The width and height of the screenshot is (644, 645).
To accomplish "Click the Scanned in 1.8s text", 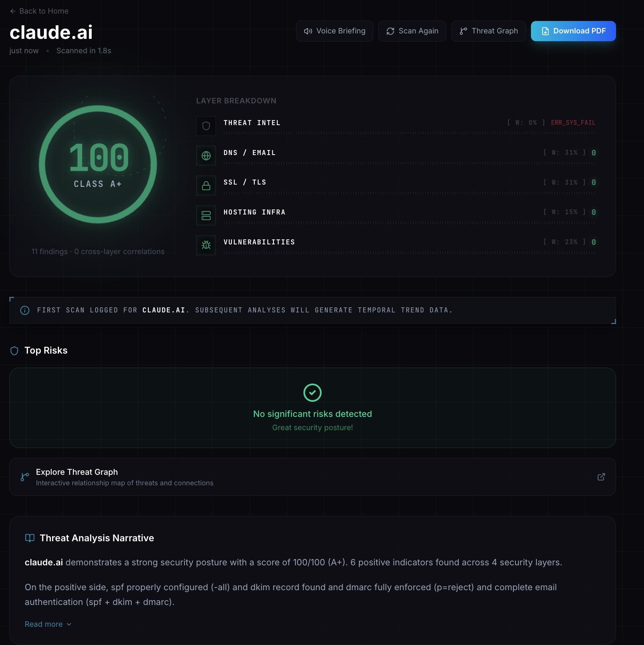I will pos(84,51).
